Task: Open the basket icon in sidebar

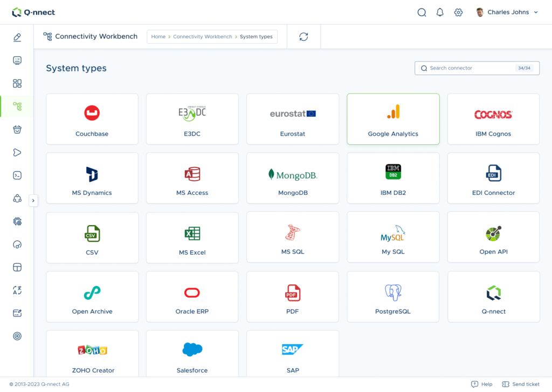Action: coord(17,129)
